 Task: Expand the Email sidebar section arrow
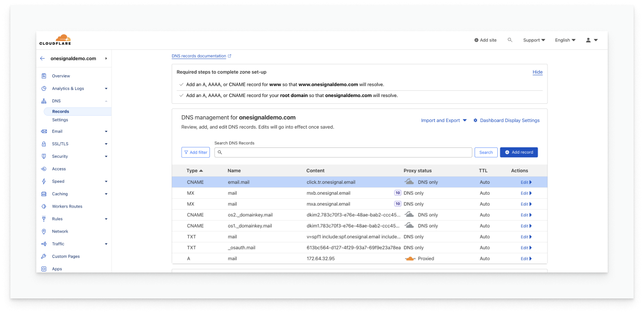[106, 132]
